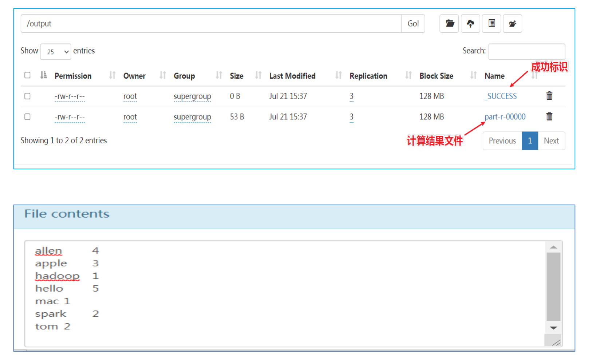Check the box for the part-r-00000 row

(x=27, y=117)
